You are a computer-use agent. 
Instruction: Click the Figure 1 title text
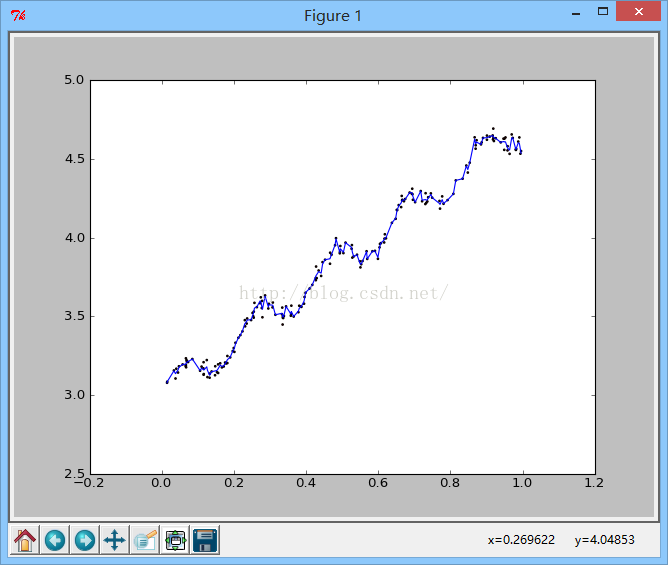pyautogui.click(x=333, y=16)
